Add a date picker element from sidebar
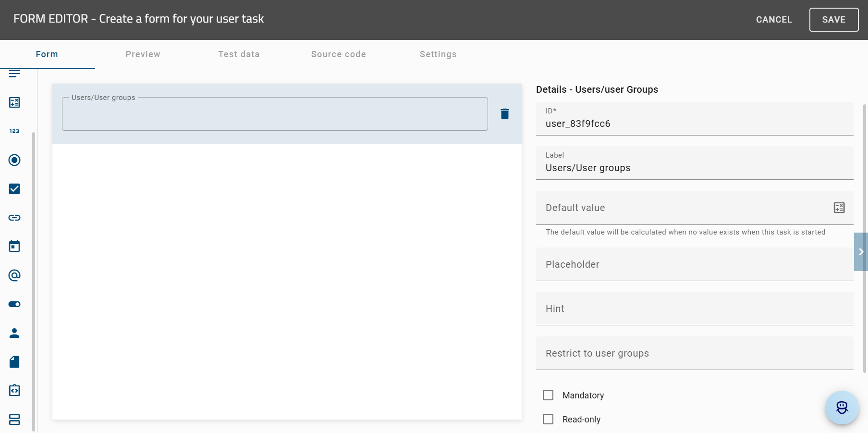The height and width of the screenshot is (433, 868). pos(14,247)
